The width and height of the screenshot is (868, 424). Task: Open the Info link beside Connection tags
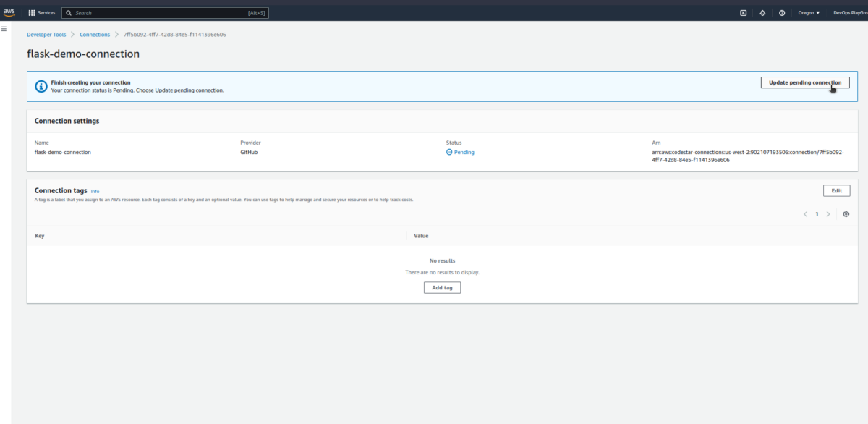coord(95,191)
